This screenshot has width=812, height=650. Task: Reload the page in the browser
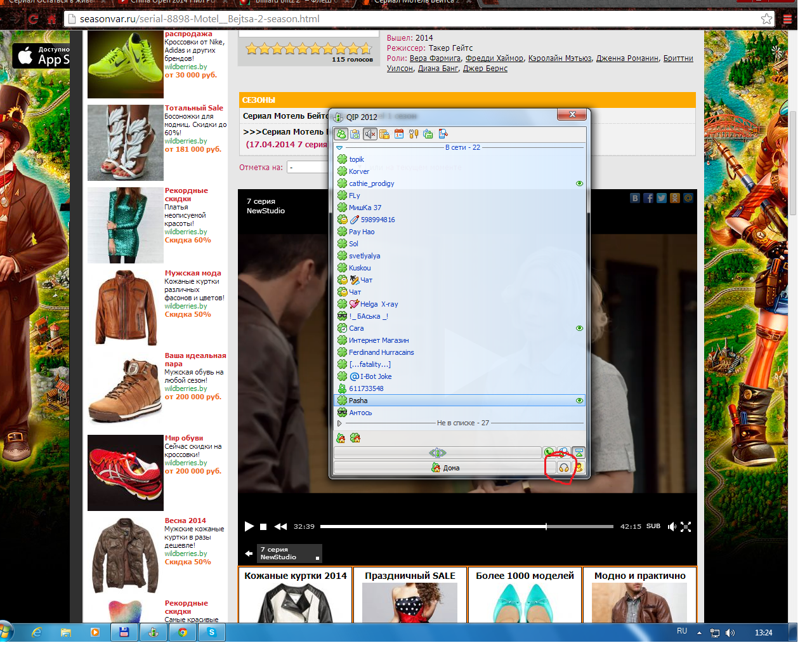(34, 19)
